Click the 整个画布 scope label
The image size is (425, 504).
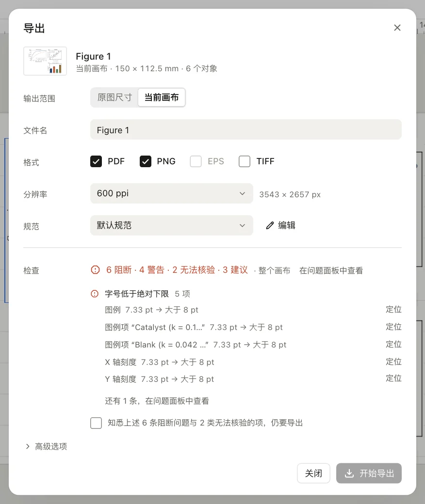(274, 270)
